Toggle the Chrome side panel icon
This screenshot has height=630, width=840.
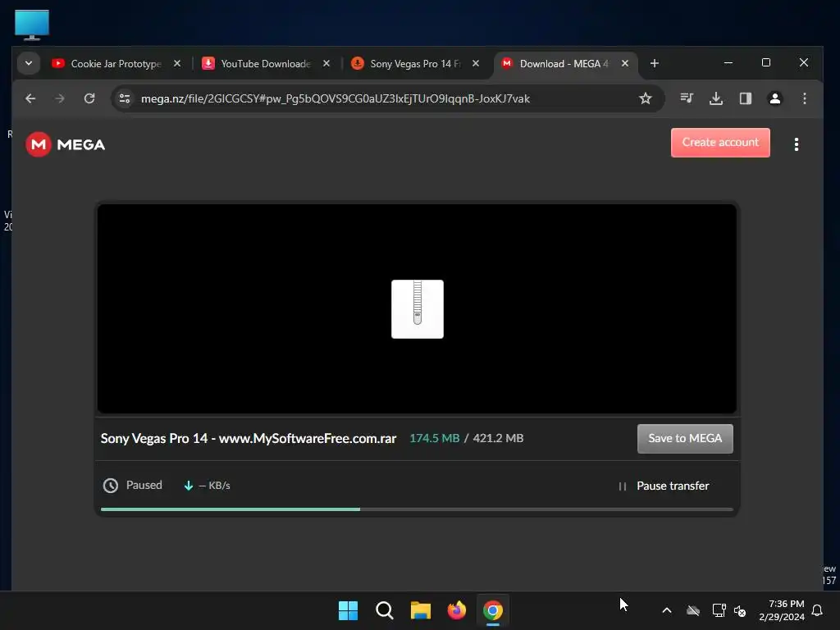point(746,98)
